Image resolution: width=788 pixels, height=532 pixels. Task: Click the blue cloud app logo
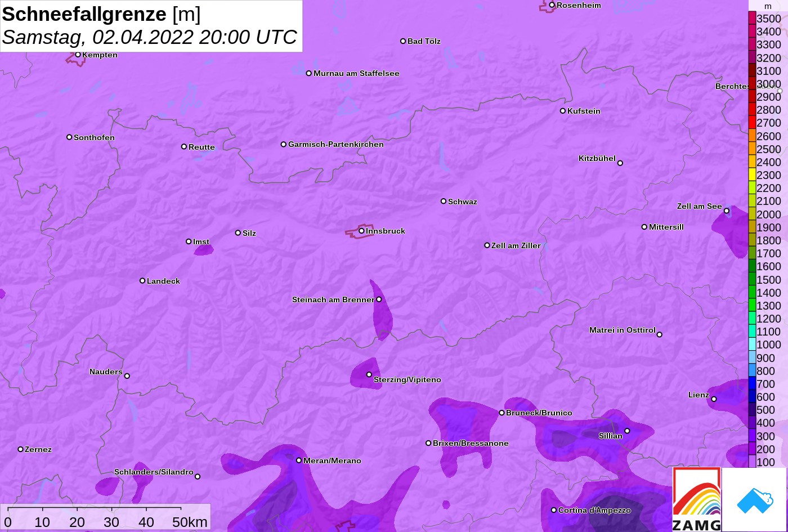click(x=754, y=499)
